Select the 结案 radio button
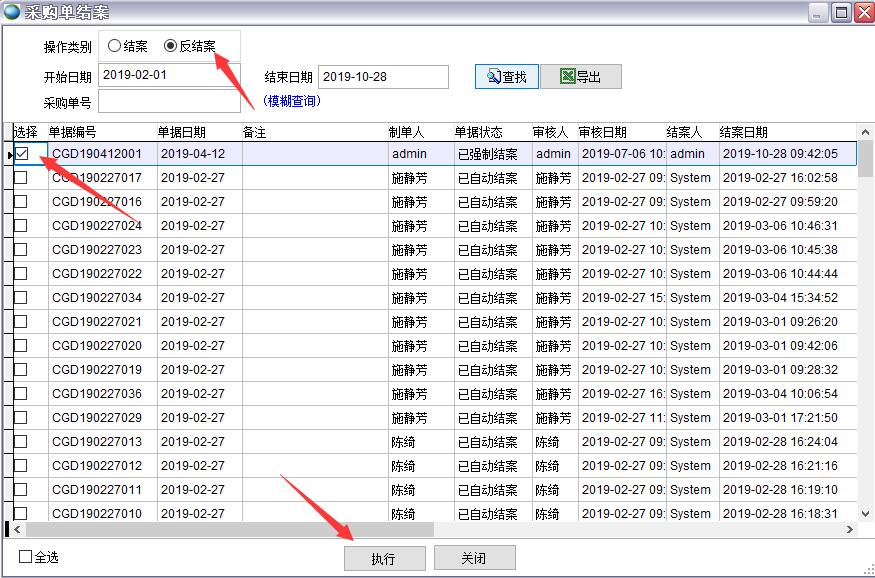Viewport: 875px width, 578px height. (x=114, y=46)
